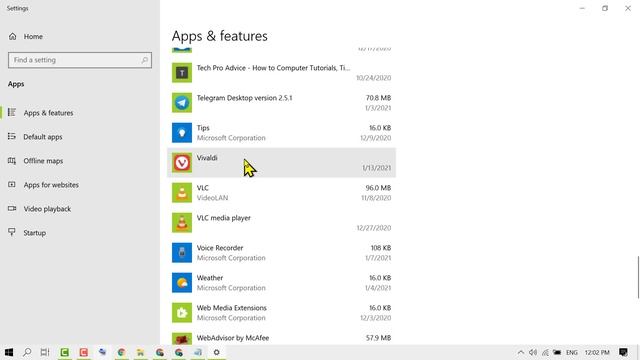This screenshot has width=640, height=360.
Task: Select the Telegram Desktop version 2.5.1 row
Action: coord(281,103)
